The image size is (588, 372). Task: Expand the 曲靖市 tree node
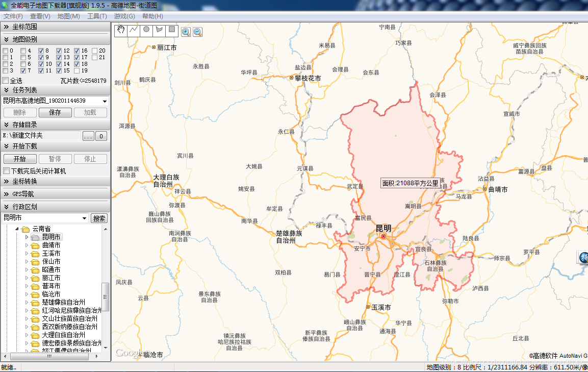[x=27, y=245]
